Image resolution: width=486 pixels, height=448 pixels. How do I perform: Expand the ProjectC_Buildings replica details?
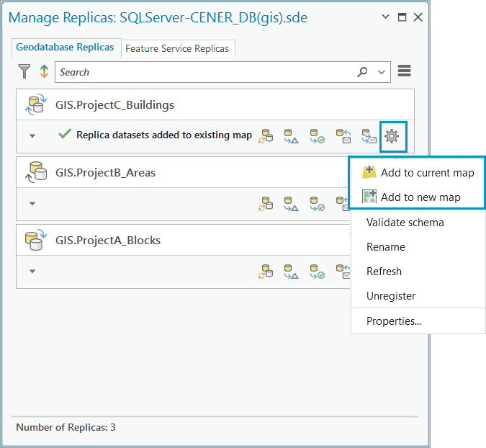32,135
